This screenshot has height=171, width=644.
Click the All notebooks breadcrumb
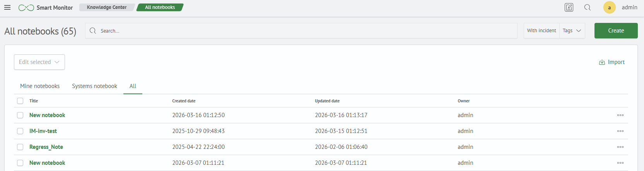click(160, 7)
